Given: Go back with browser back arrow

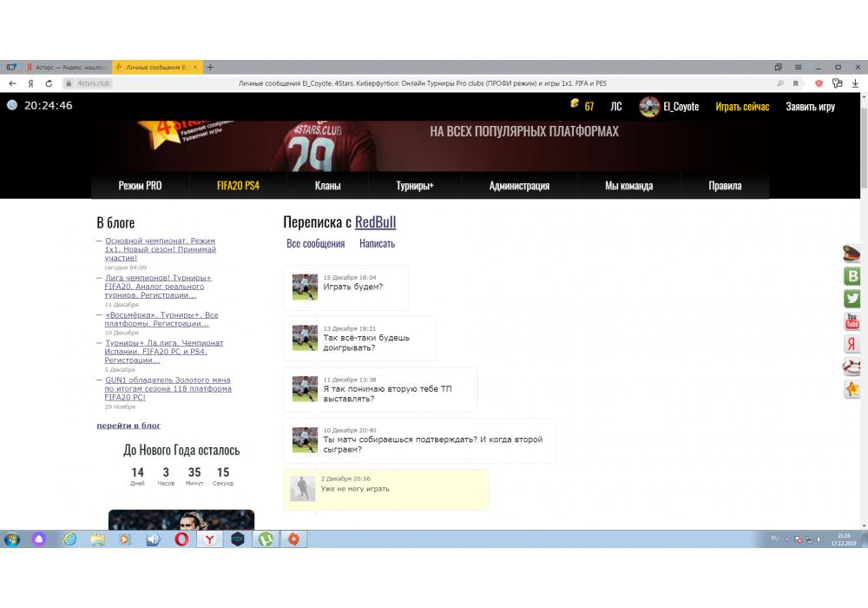Looking at the screenshot, I should coord(13,83).
